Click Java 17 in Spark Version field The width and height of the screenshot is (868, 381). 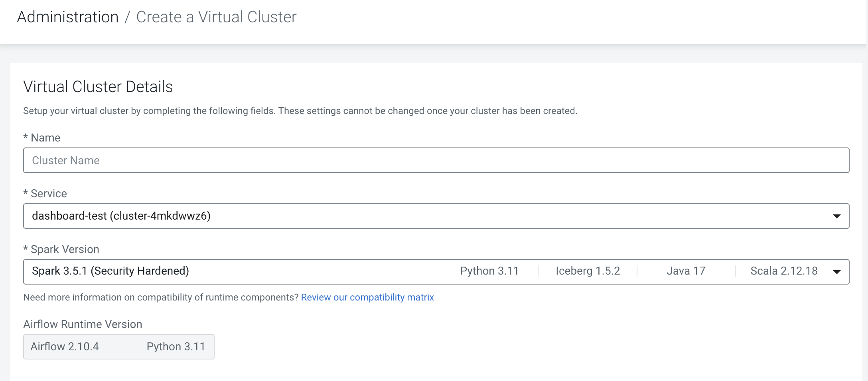686,271
